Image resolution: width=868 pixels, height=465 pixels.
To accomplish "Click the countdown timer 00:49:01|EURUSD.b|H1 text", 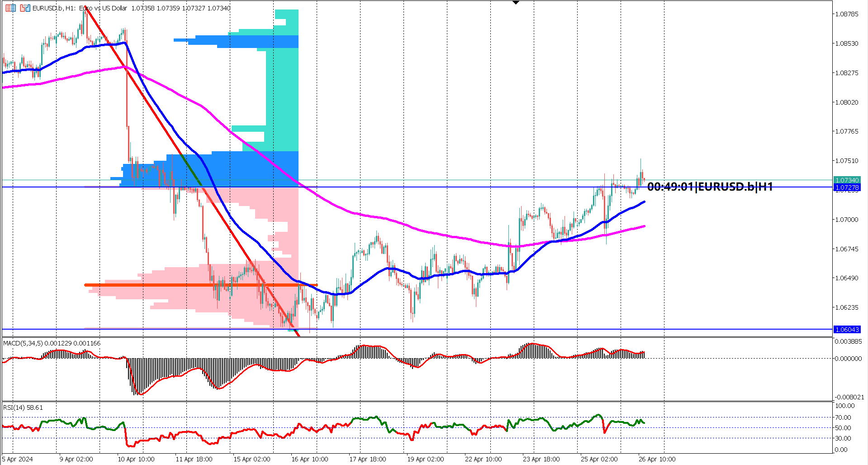I will (710, 186).
